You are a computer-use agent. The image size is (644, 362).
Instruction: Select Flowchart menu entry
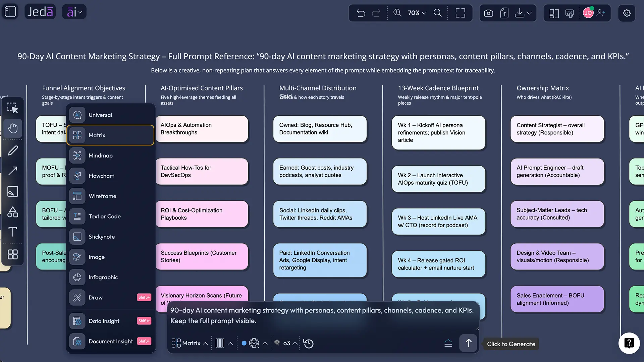[x=111, y=176]
